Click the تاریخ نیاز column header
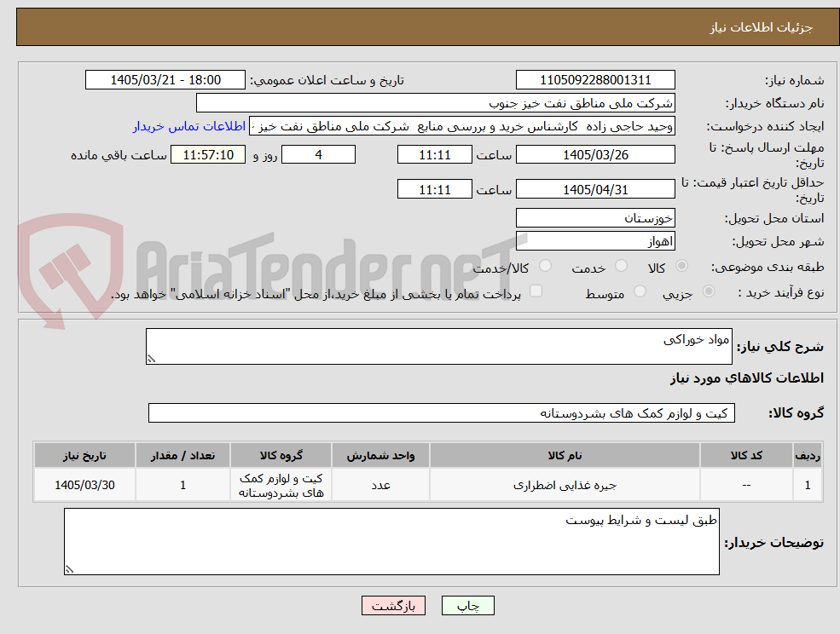The width and height of the screenshot is (840, 634). point(84,456)
